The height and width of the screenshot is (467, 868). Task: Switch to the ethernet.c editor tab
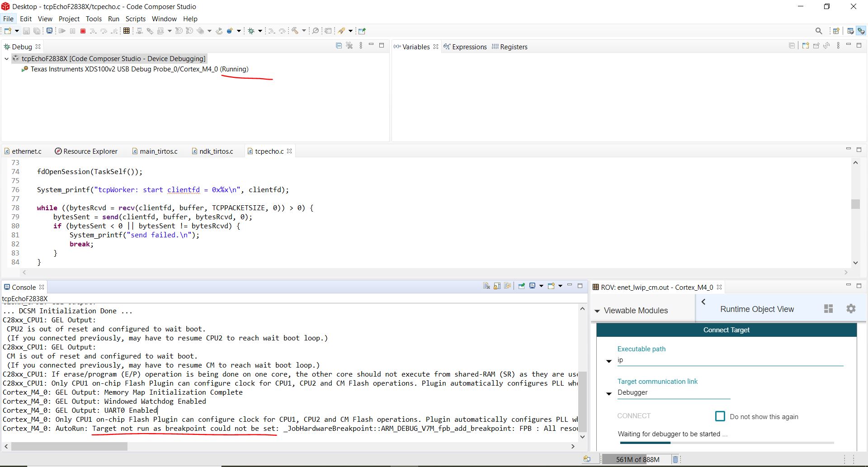tap(23, 151)
